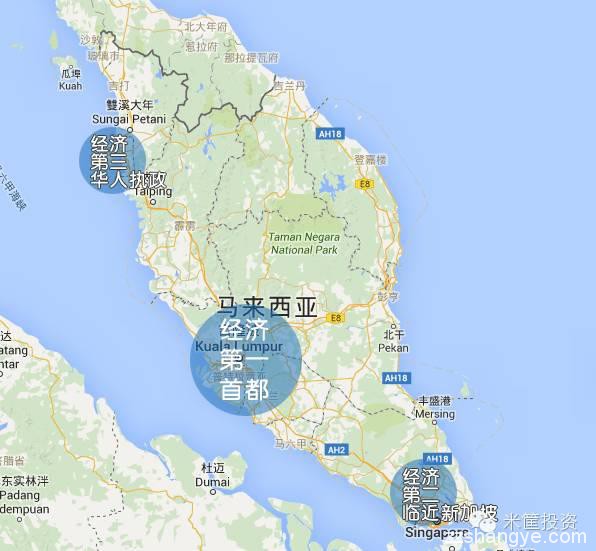Click the 沙敦 label
This screenshot has width=596, height=551.
(x=91, y=39)
